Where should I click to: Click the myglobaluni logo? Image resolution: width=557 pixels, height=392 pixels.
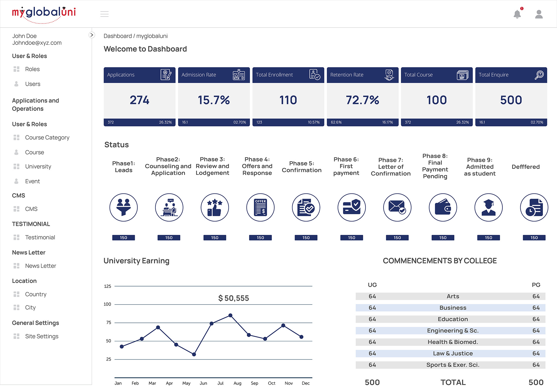(x=44, y=15)
